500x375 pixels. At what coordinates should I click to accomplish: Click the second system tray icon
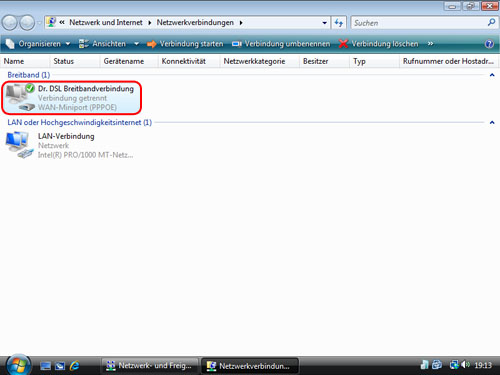click(437, 365)
